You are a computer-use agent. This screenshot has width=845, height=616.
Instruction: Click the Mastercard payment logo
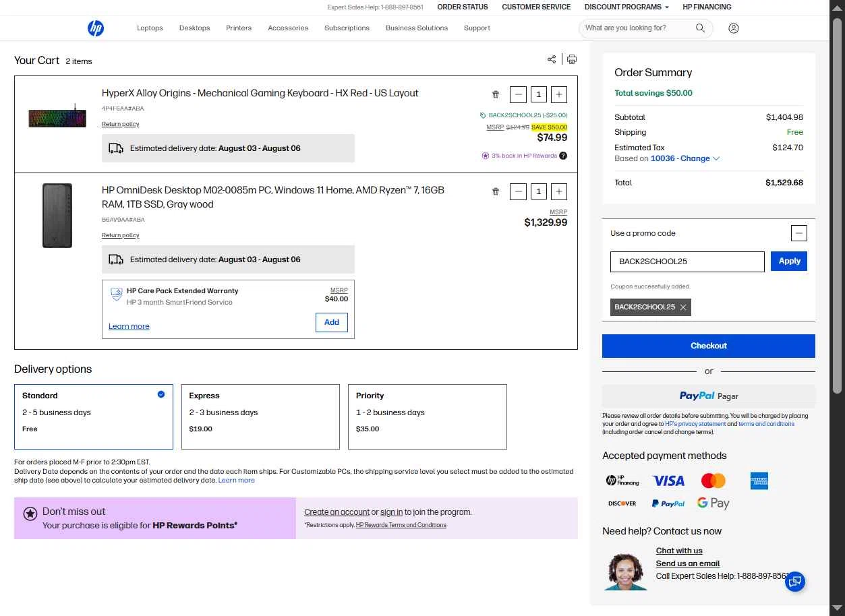(x=713, y=481)
